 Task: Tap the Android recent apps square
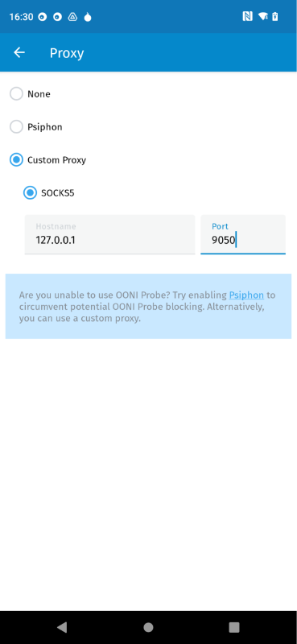pyautogui.click(x=234, y=627)
